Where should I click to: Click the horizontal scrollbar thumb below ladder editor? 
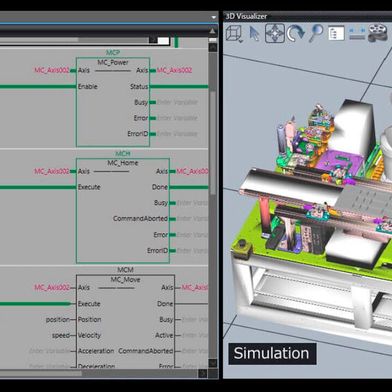41,374
